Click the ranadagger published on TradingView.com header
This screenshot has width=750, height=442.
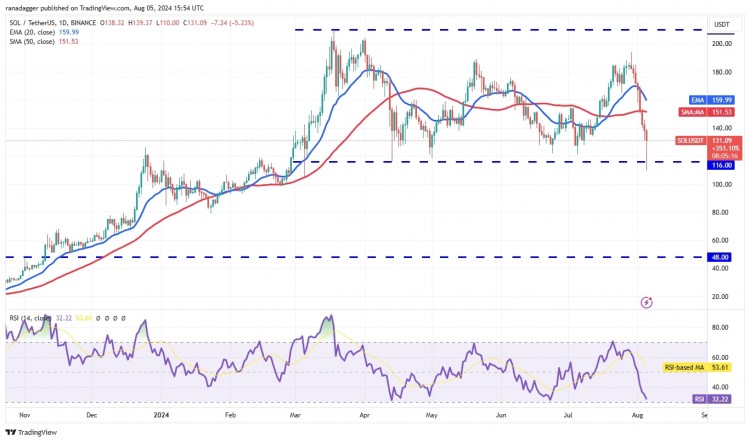104,8
